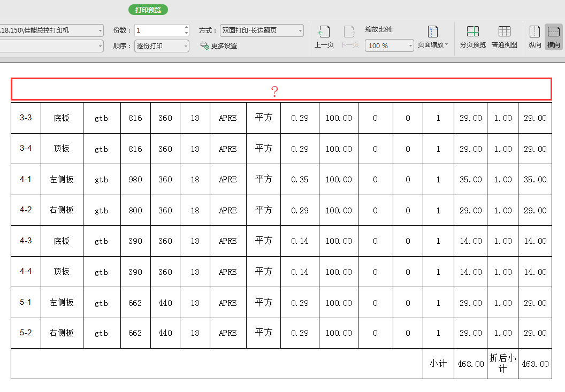Expand the printer selection dropdown
565x392 pixels.
click(x=101, y=30)
